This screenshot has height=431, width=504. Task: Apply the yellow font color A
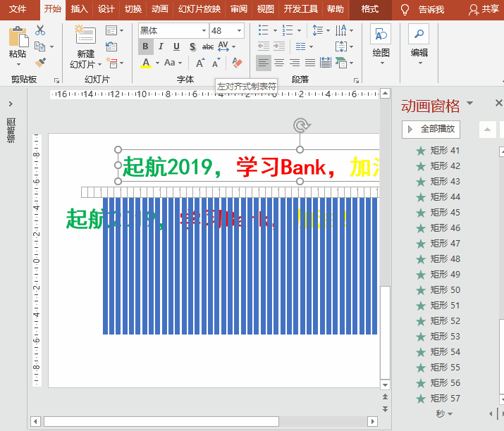point(146,63)
